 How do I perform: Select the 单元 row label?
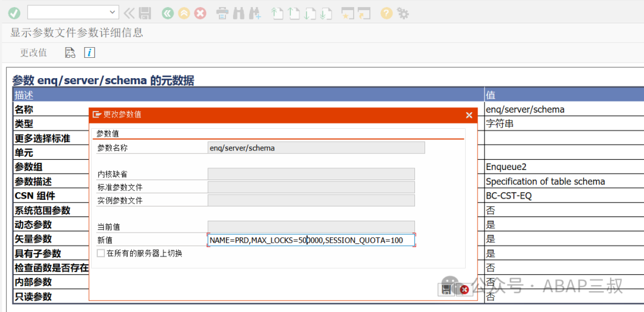coord(24,153)
